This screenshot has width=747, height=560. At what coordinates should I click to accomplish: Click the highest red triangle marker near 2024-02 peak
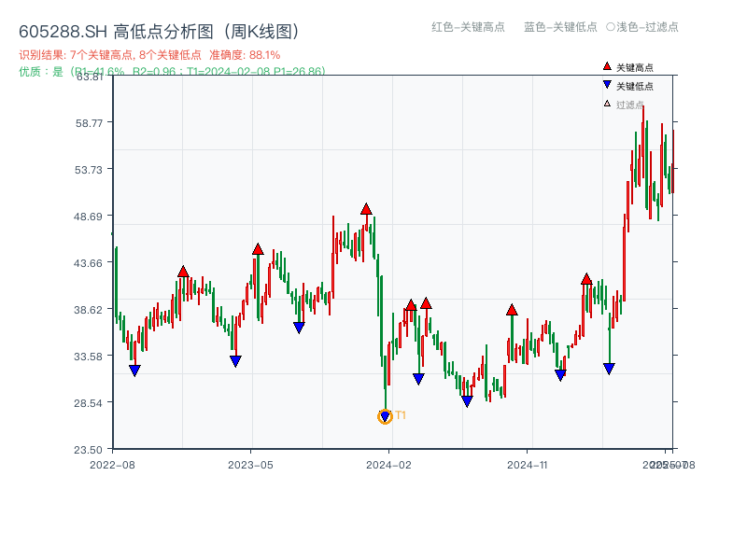pos(366,210)
